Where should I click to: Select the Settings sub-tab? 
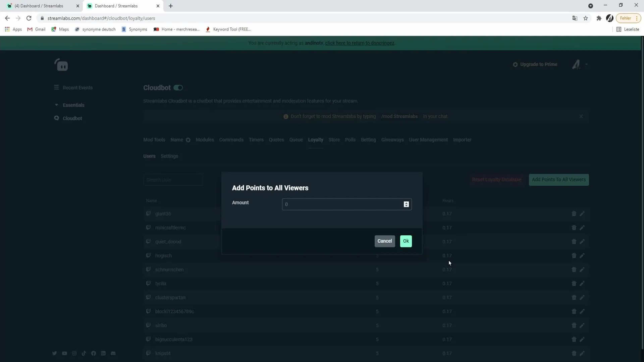coord(169,156)
